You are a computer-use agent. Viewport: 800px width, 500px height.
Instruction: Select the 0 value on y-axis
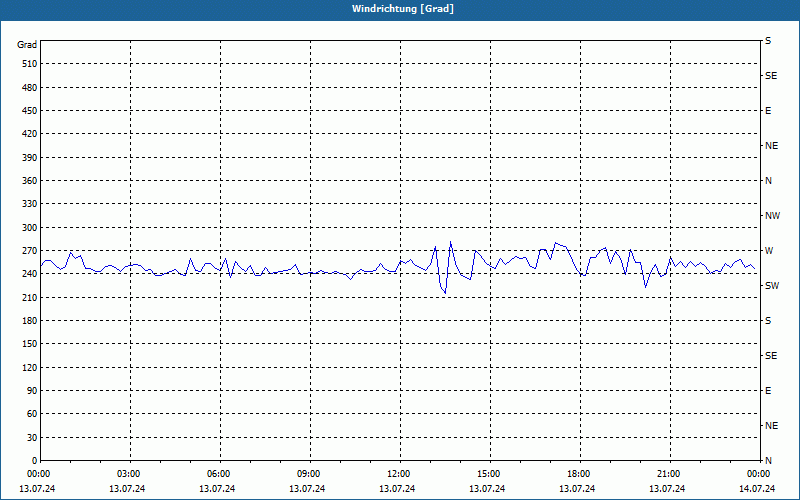pyautogui.click(x=35, y=461)
